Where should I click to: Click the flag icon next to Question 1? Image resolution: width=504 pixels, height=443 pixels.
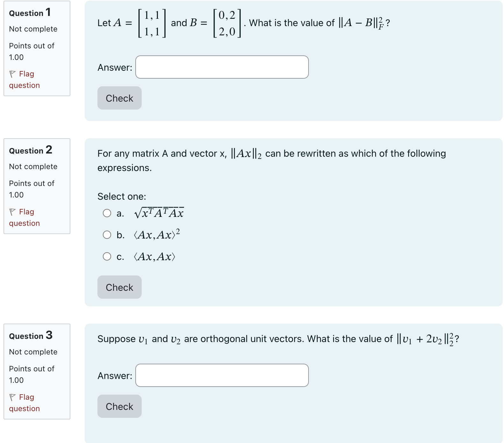point(13,74)
